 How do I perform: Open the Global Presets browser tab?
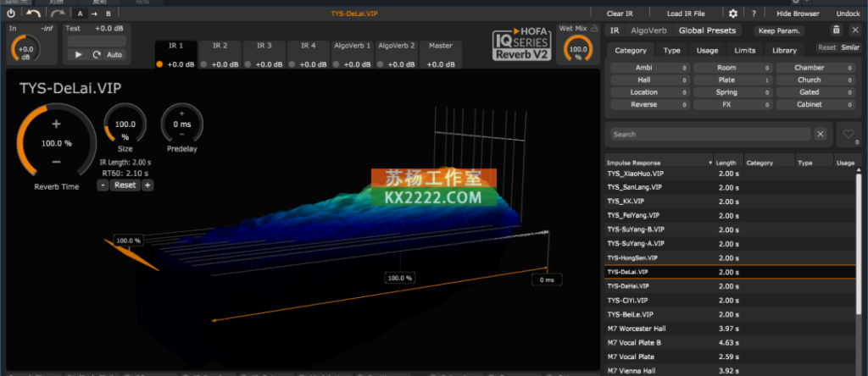tap(707, 31)
